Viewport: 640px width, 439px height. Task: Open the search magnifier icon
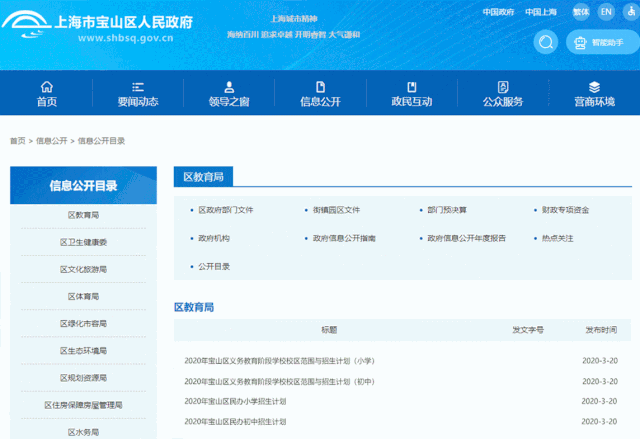tap(546, 42)
